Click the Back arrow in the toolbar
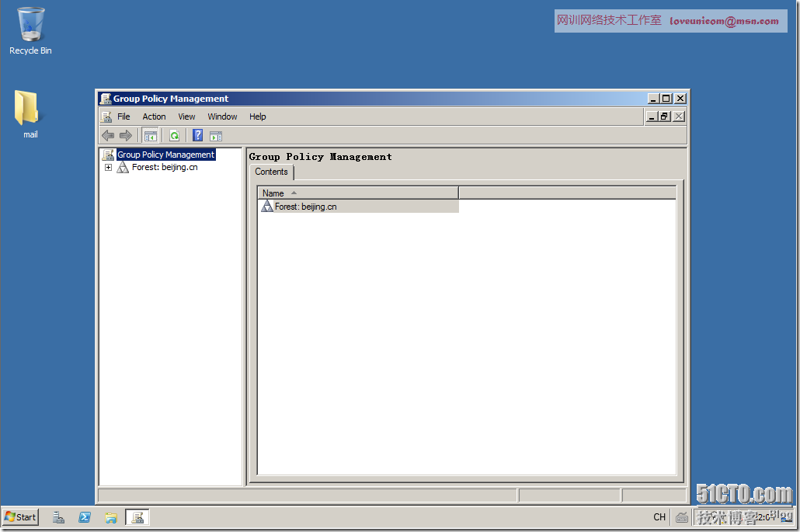Screen dimensions: 800x532 pyautogui.click(x=108, y=136)
